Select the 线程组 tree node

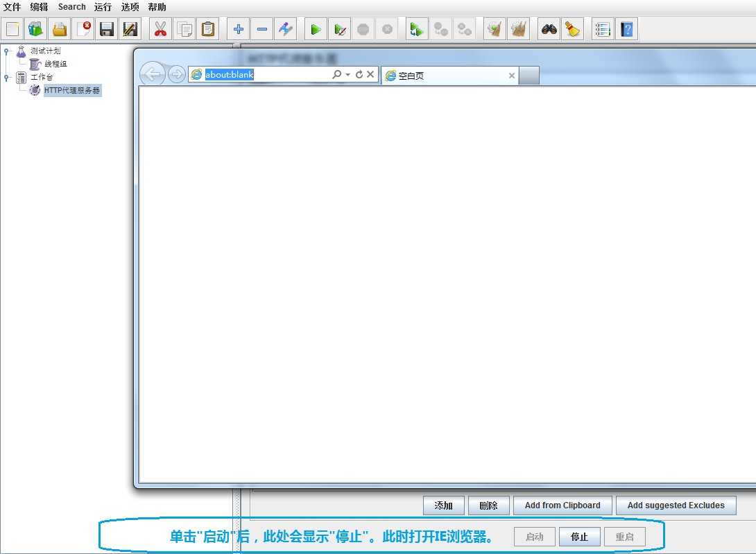pyautogui.click(x=55, y=64)
